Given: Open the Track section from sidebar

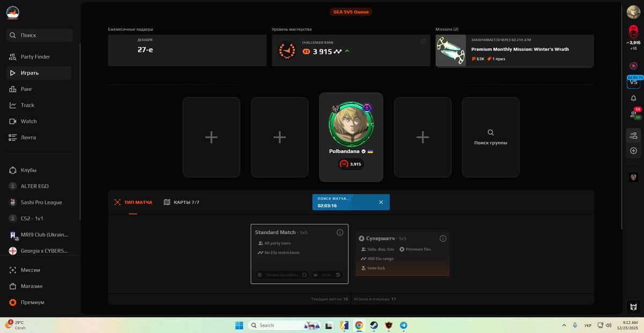Looking at the screenshot, I should click(26, 105).
